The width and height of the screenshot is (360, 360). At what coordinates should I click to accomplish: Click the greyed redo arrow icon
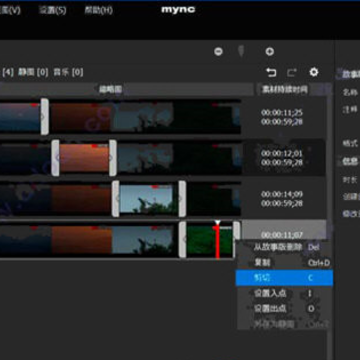pos(292,72)
